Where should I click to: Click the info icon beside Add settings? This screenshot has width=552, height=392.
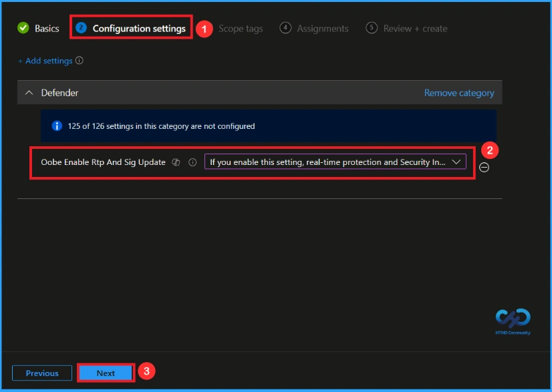(78, 61)
